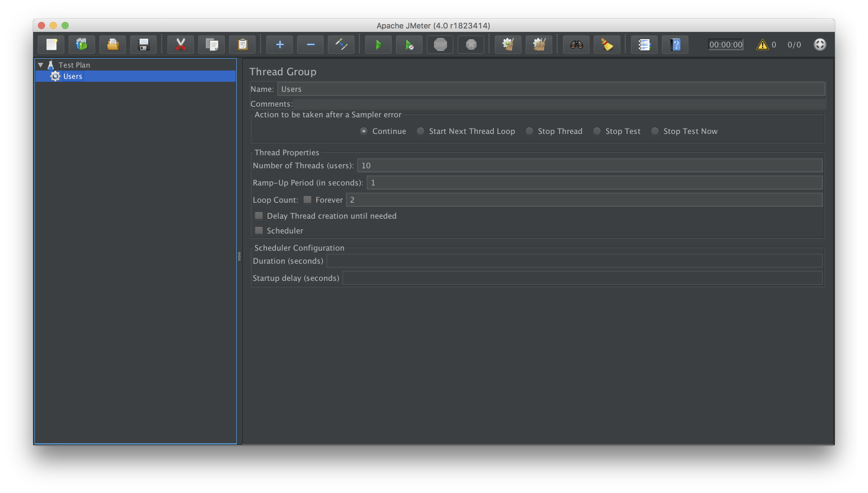Viewport: 868px width, 493px height.
Task: Collapse the Test Plan tree node
Action: click(41, 65)
